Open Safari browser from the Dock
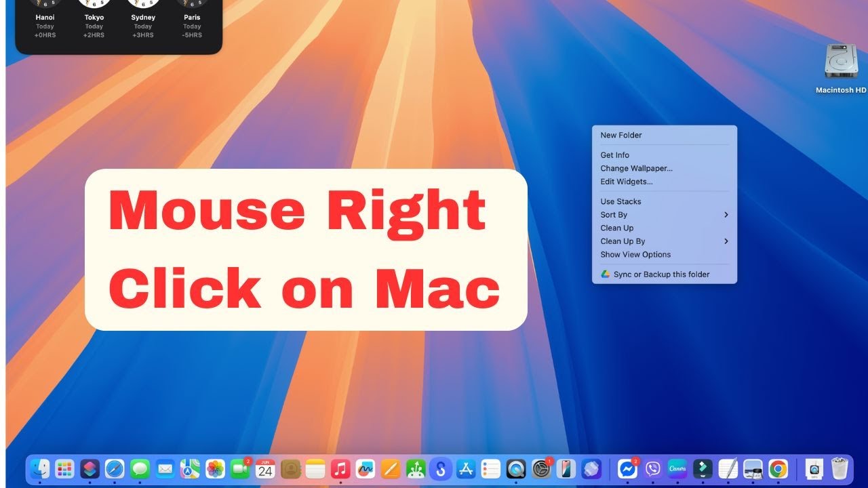The image size is (868, 488). (x=115, y=468)
